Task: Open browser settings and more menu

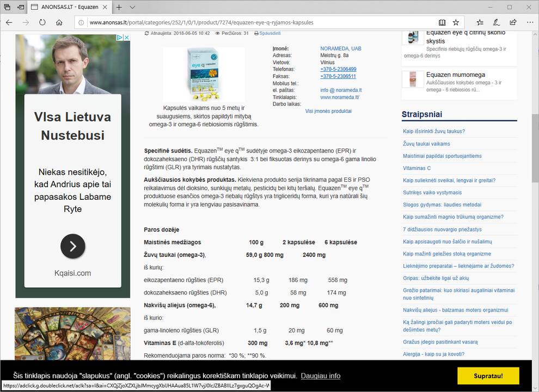Action: click(530, 22)
